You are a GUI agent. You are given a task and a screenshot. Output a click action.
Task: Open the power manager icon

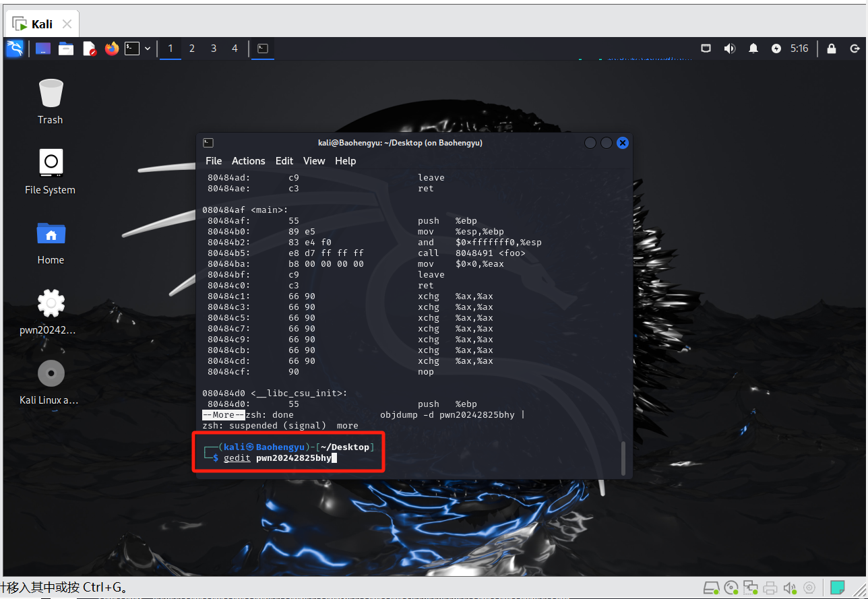tap(776, 49)
